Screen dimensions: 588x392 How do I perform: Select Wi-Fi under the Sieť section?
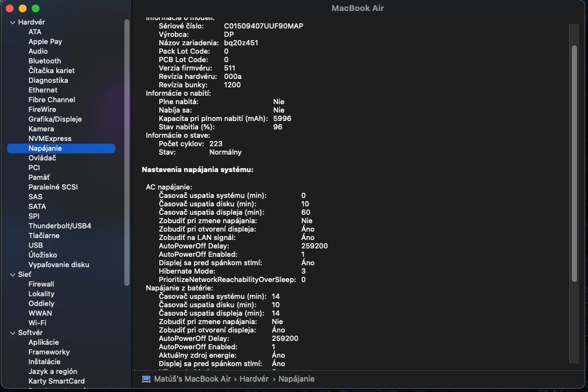coord(38,323)
